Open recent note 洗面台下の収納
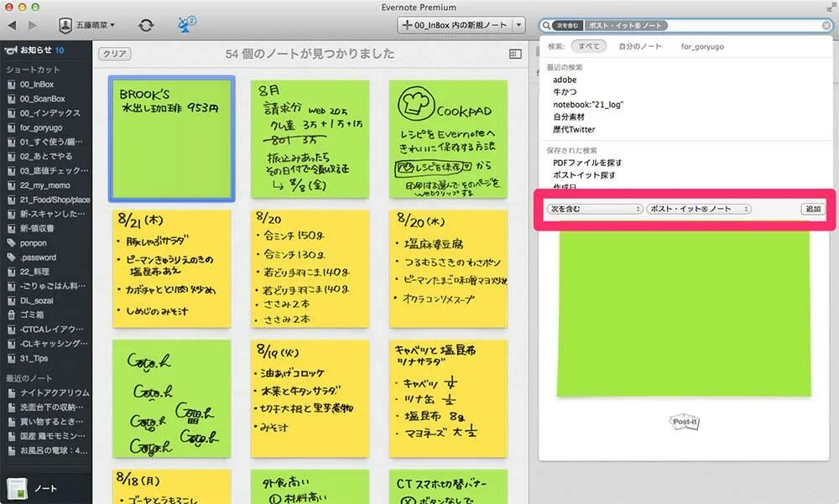This screenshot has height=504, width=839. tap(51, 408)
